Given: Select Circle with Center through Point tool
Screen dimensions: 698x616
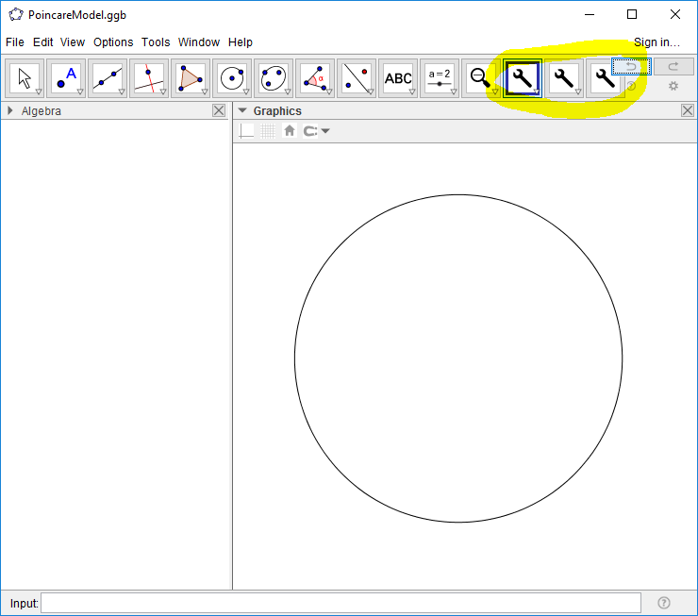Looking at the screenshot, I should [x=232, y=77].
